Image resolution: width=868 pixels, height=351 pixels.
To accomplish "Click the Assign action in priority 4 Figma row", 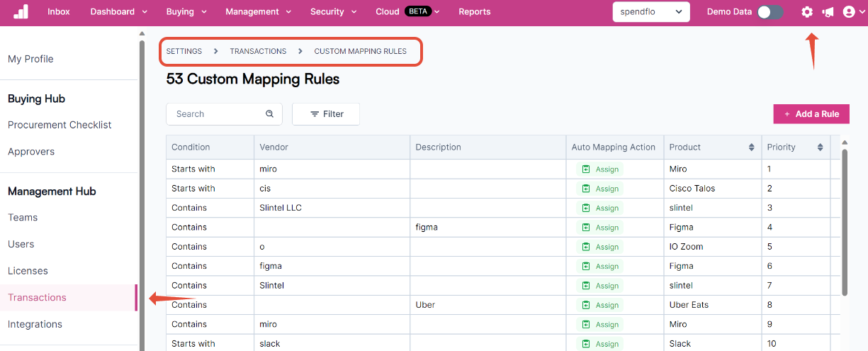I will tap(600, 228).
